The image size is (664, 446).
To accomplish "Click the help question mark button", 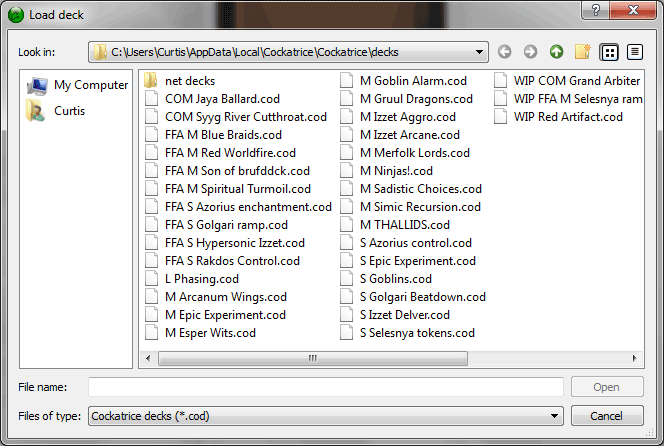I will 595,10.
